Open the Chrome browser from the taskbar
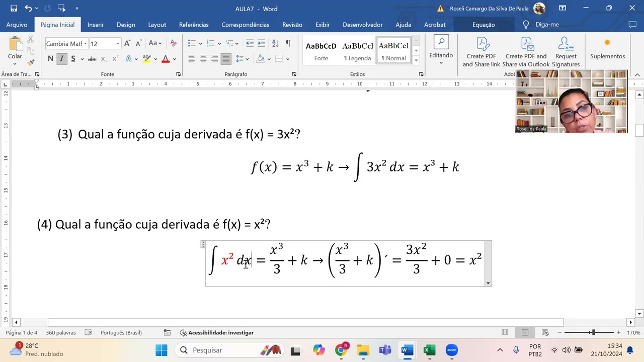The image size is (644, 362). point(341,350)
